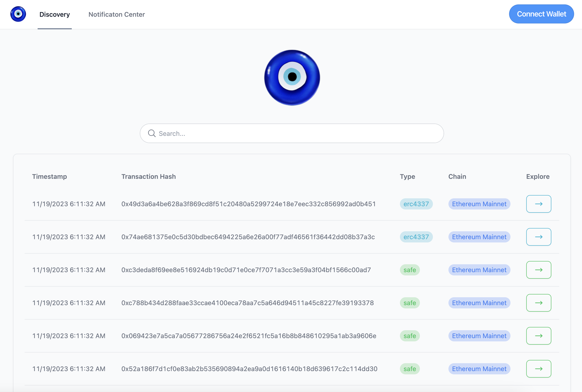Click the Discovery tab
Image resolution: width=582 pixels, height=392 pixels.
coord(54,14)
